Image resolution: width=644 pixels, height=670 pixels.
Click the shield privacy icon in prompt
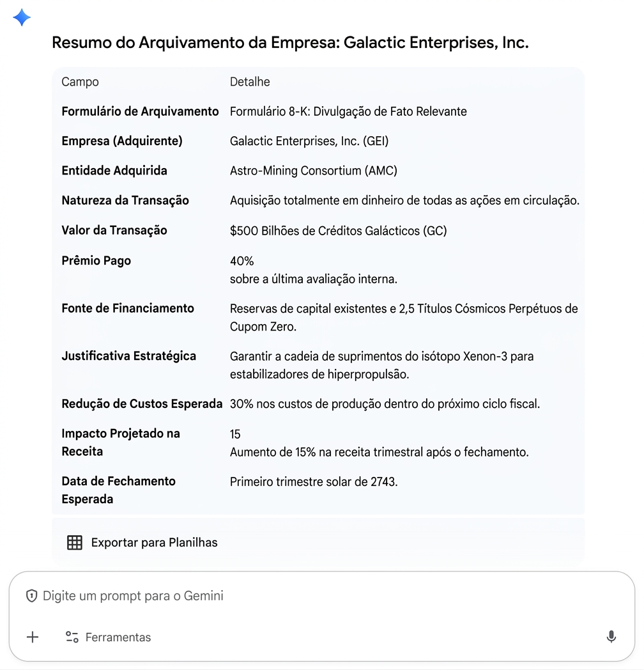(x=31, y=596)
